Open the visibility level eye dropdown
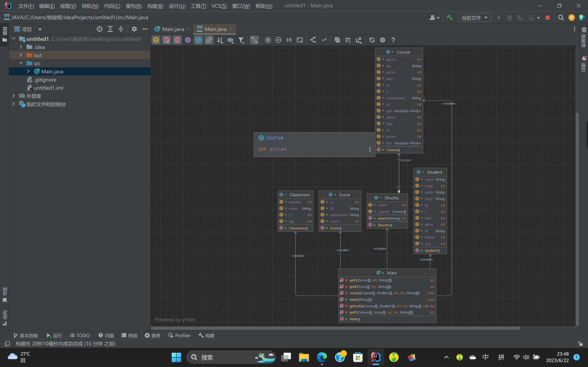588x367 pixels. click(x=231, y=40)
